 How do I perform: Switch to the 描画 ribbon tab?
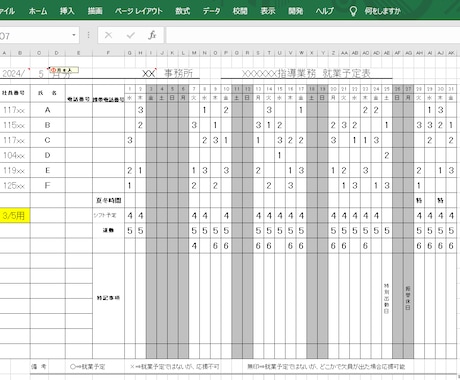[95, 11]
